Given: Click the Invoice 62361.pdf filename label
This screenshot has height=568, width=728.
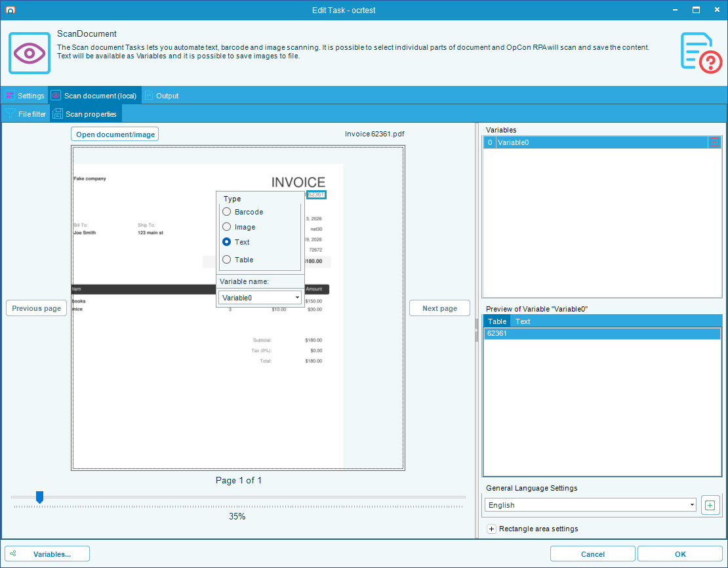Looking at the screenshot, I should [374, 134].
